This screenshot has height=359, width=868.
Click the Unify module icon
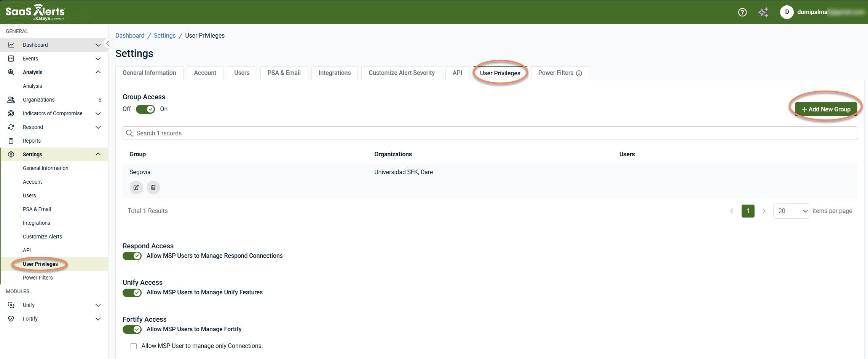[x=11, y=305]
